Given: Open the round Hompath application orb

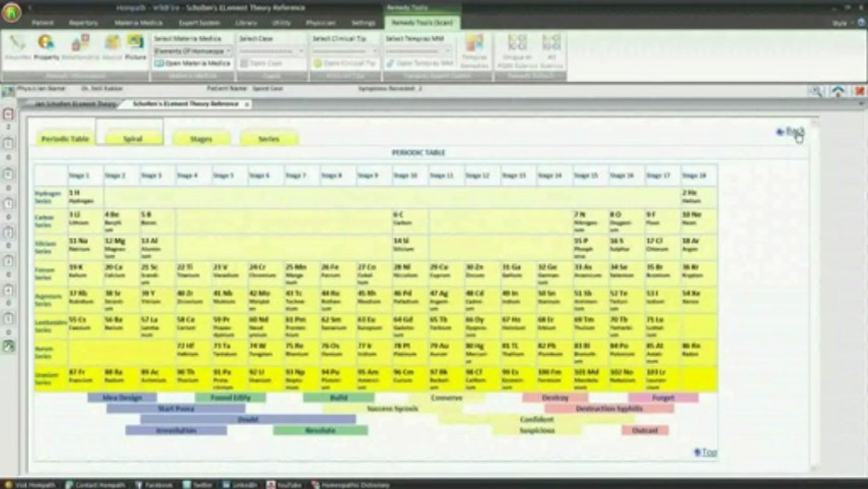Looking at the screenshot, I should 12,12.
